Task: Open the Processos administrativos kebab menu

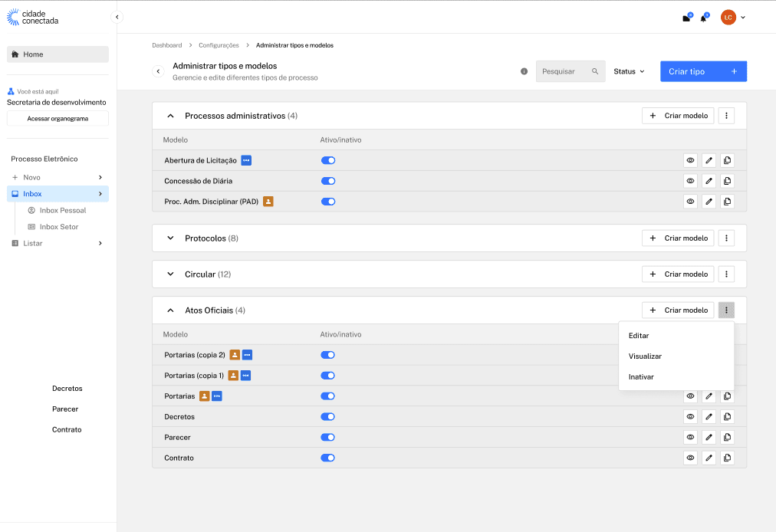Action: point(726,116)
